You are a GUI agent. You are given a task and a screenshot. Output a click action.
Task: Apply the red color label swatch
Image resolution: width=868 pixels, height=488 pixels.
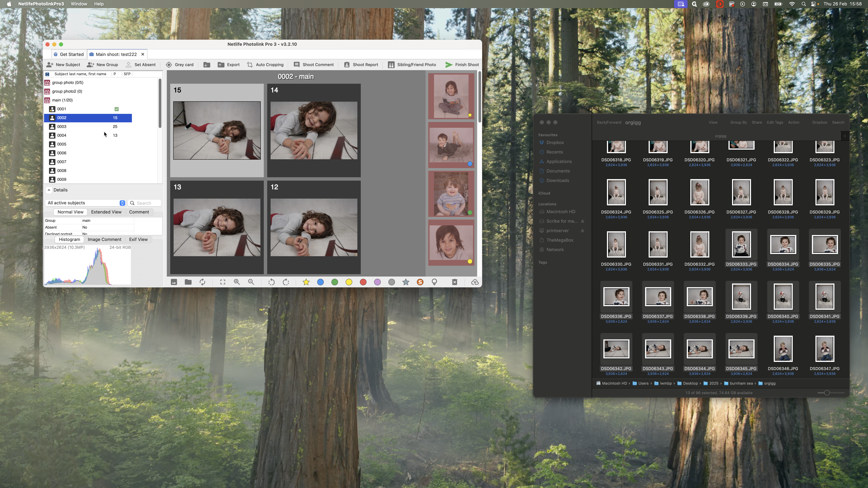pos(363,282)
